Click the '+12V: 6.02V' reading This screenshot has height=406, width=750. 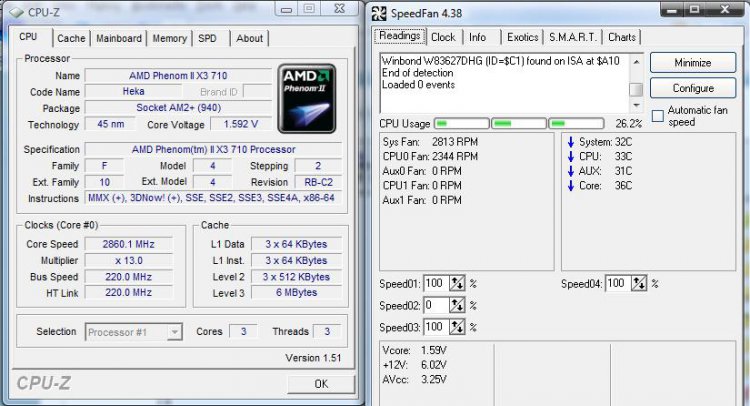(x=414, y=365)
